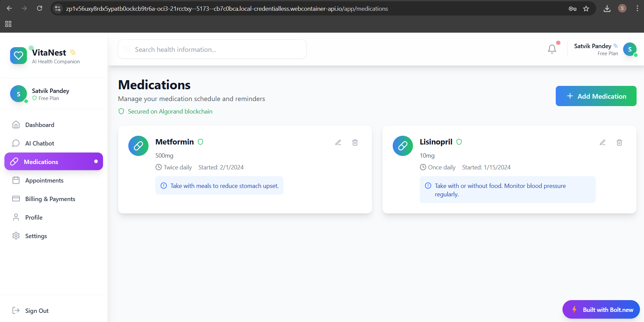
Task: Click the 10mg dosage text
Action: 427,156
